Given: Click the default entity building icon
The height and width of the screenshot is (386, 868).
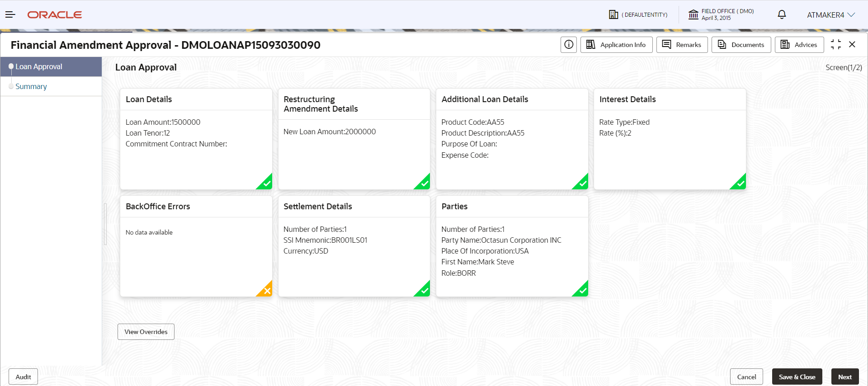Looking at the screenshot, I should (x=613, y=14).
